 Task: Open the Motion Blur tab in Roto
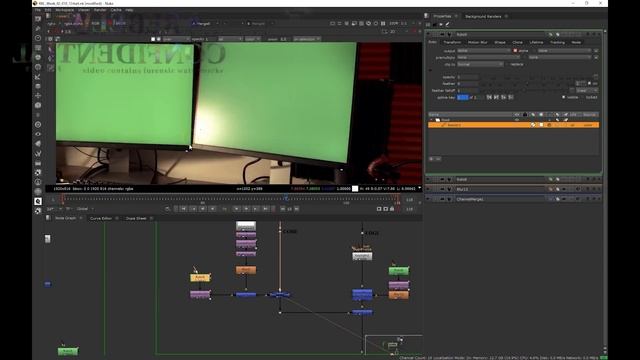(478, 42)
